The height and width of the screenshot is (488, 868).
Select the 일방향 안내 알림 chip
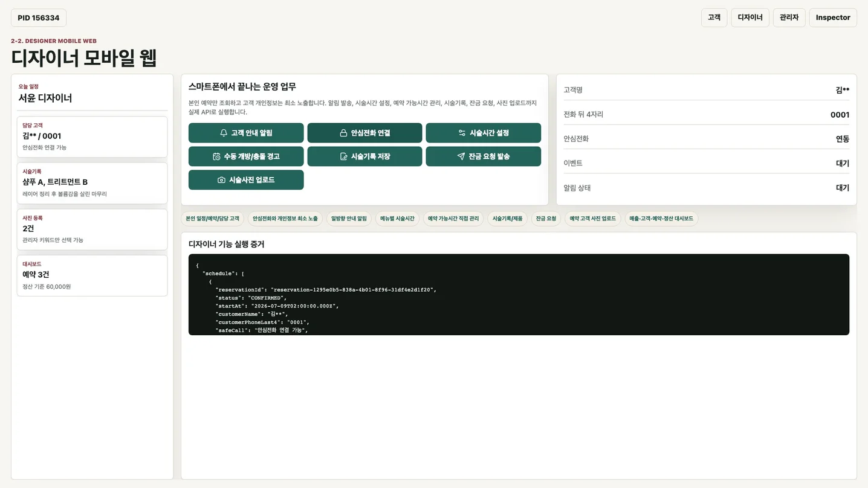click(x=349, y=219)
